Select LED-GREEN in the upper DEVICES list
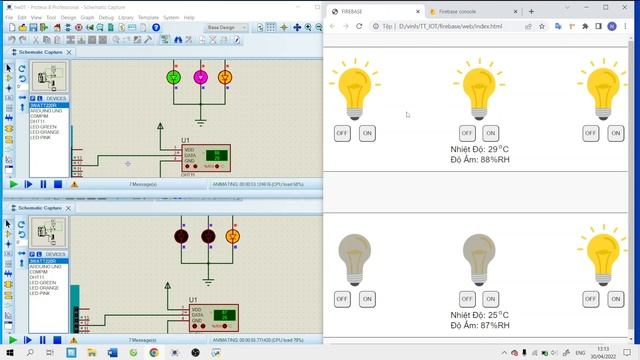Image resolution: width=640 pixels, height=360 pixels. pyautogui.click(x=43, y=127)
